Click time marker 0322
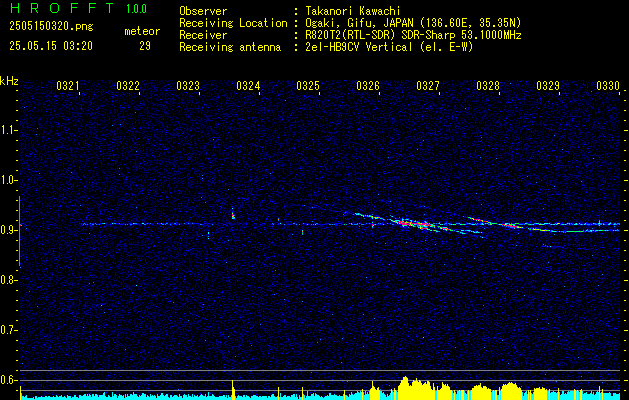Screen dimensions: 629x400 (128, 85)
